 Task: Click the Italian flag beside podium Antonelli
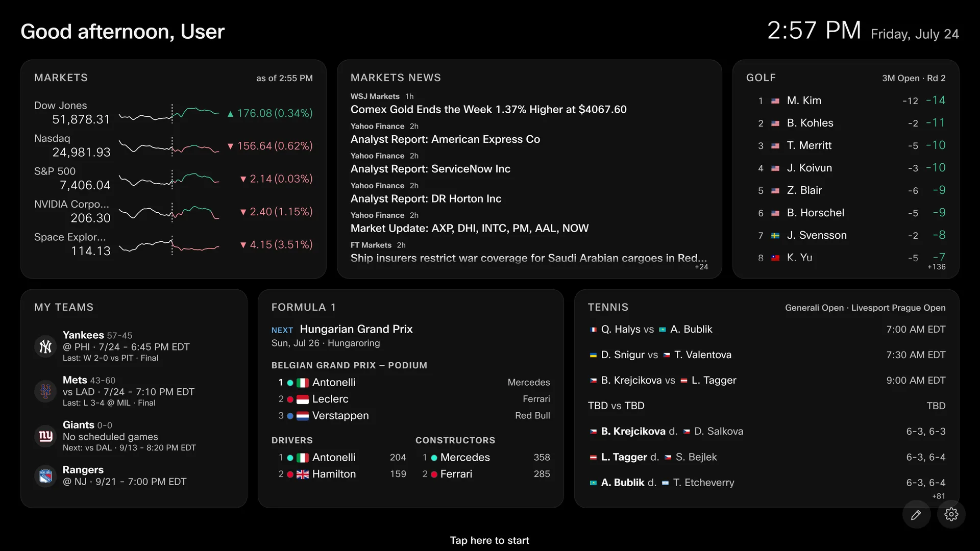point(303,383)
